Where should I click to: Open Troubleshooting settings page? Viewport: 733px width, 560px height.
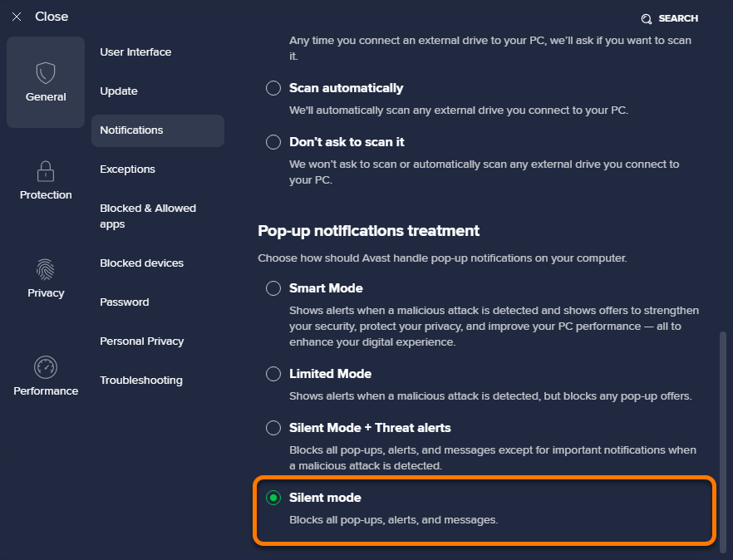click(141, 381)
